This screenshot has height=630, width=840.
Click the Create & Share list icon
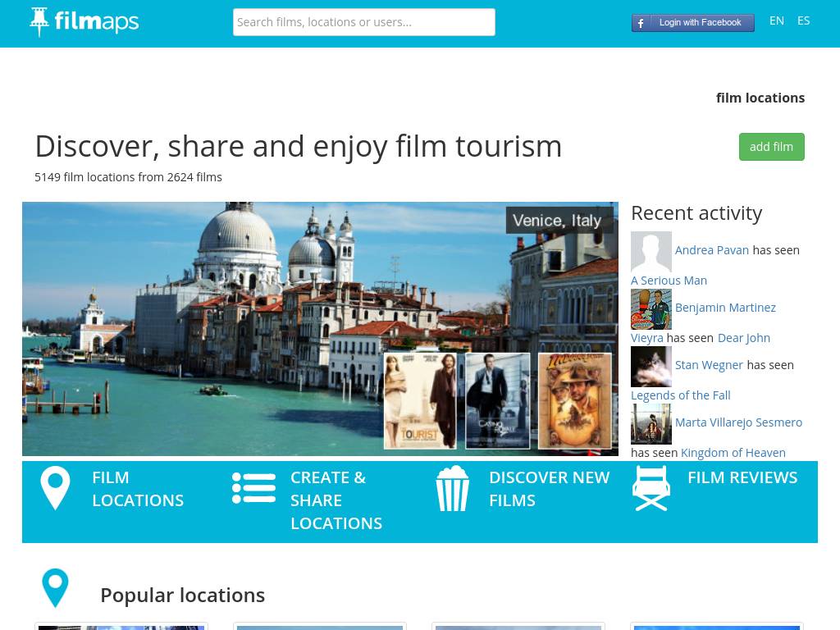253,488
